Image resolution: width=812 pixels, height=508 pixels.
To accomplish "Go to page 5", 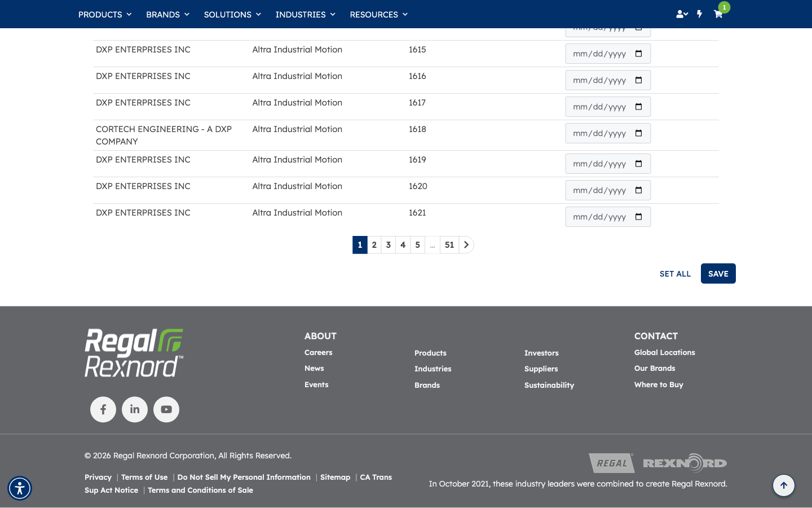I will tap(418, 245).
